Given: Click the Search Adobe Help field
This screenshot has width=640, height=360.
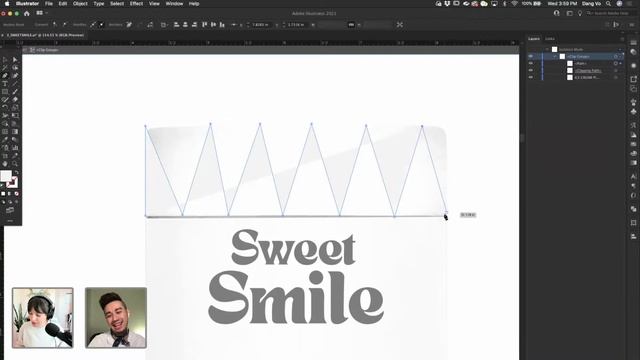Looking at the screenshot, I should (611, 13).
